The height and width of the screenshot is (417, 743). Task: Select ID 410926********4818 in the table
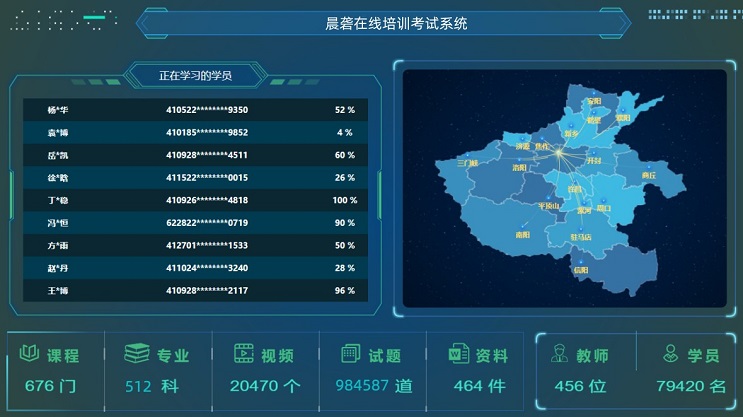pos(207,200)
